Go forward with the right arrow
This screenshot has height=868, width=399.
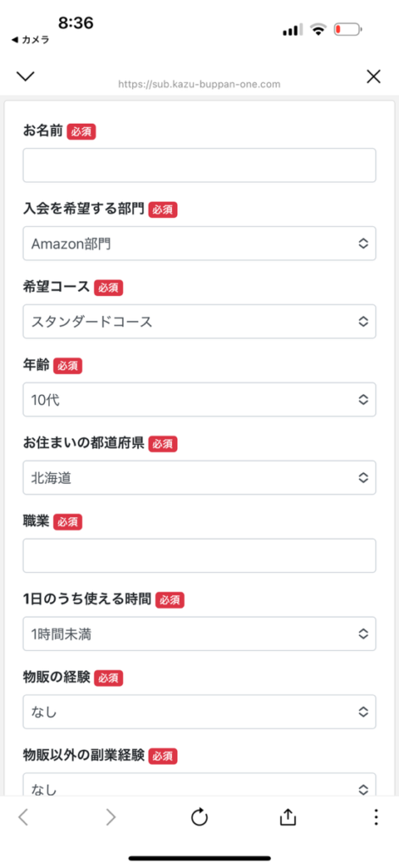coord(111,817)
